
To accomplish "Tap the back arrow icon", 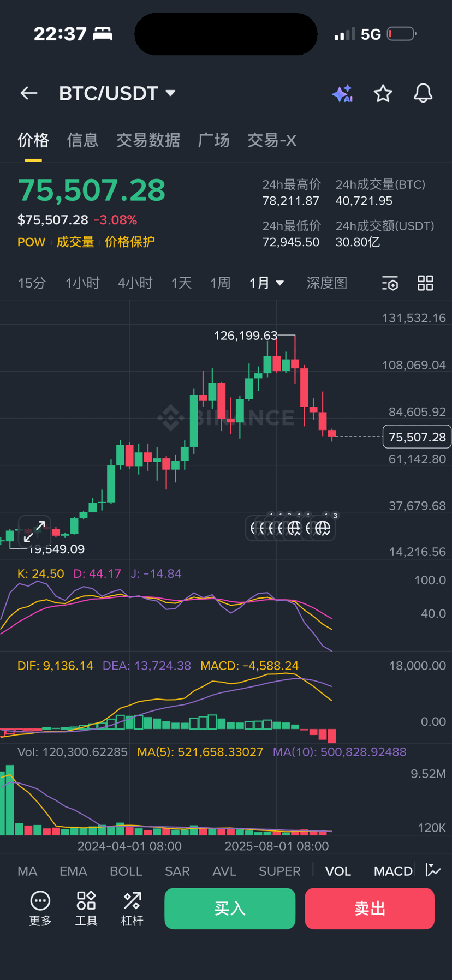I will (x=29, y=93).
